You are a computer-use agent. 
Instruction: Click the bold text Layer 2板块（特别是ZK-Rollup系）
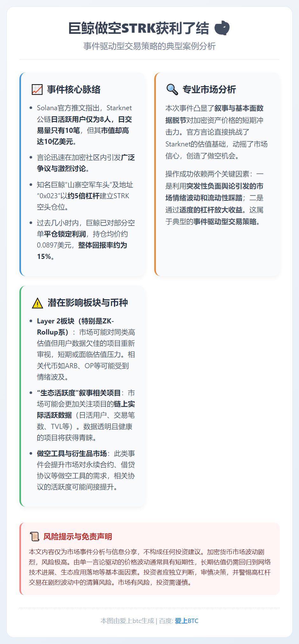[x=75, y=327]
